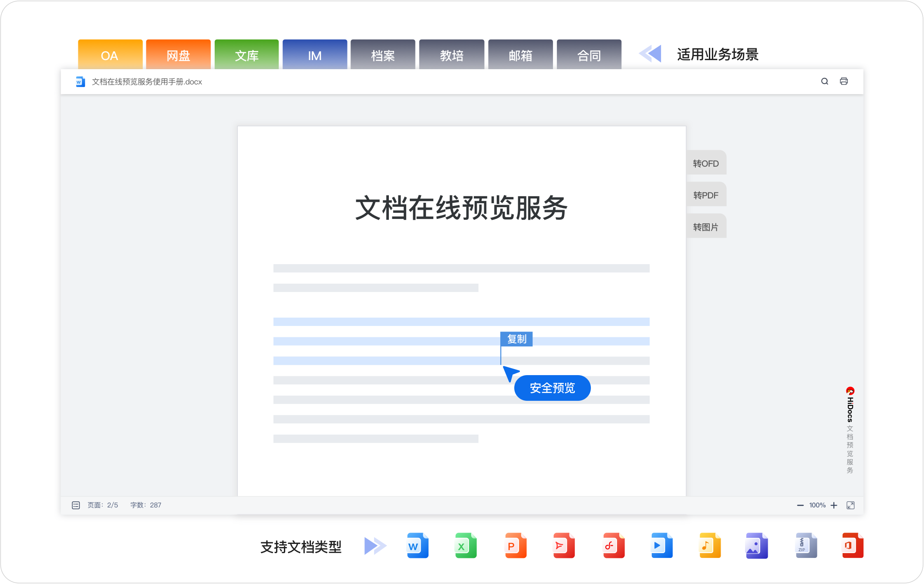Click the Word document type icon
Screen dimensions: 924x584
[418, 545]
